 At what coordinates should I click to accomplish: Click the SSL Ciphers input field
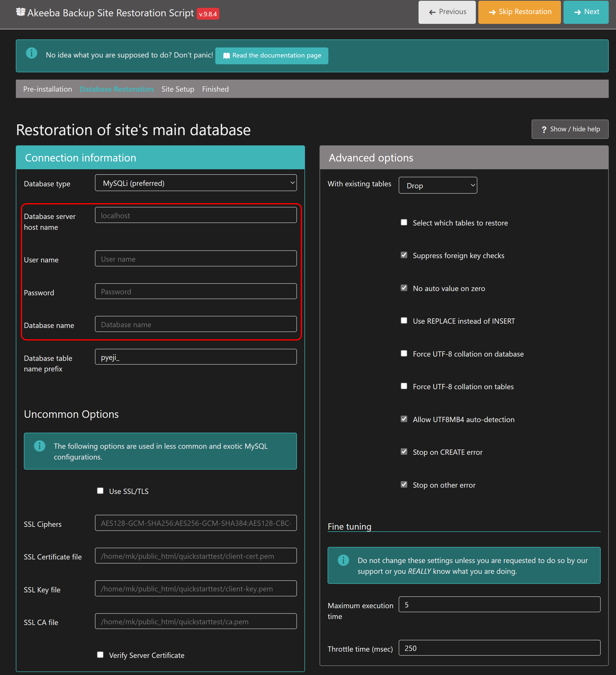[x=196, y=523]
